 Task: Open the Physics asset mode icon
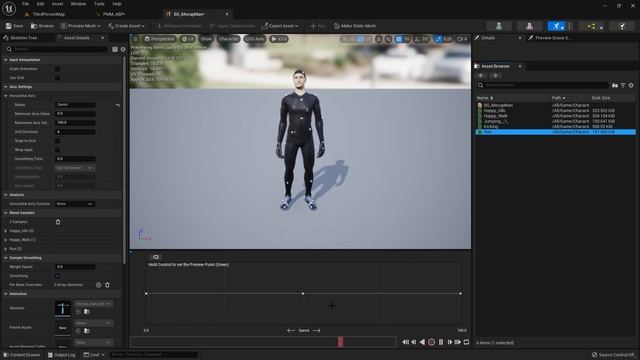pyautogui.click(x=622, y=26)
